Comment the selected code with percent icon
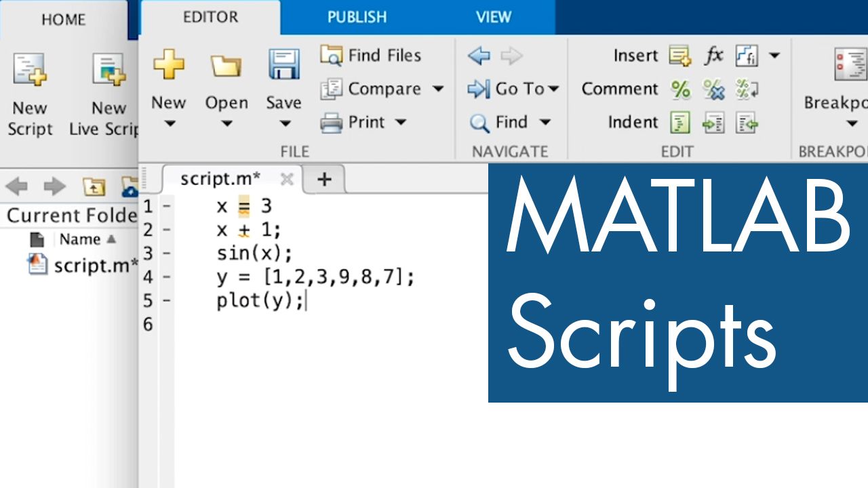The image size is (868, 488). tap(682, 89)
